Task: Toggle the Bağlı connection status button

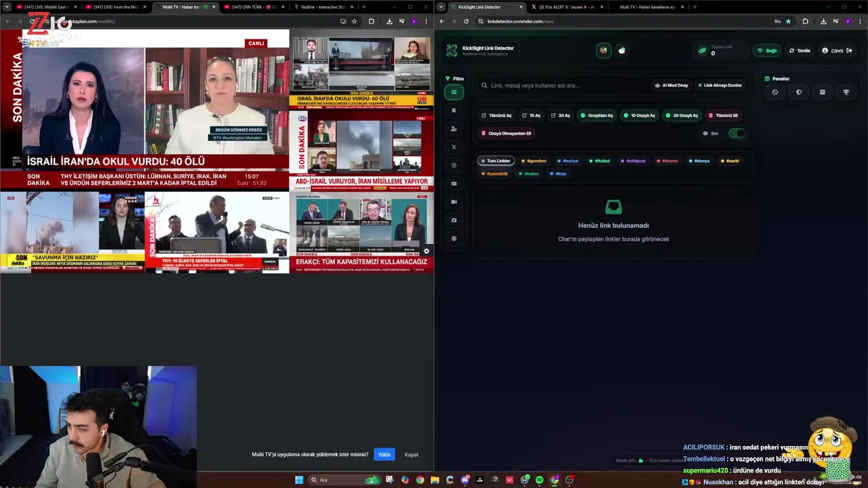Action: pyautogui.click(x=767, y=51)
